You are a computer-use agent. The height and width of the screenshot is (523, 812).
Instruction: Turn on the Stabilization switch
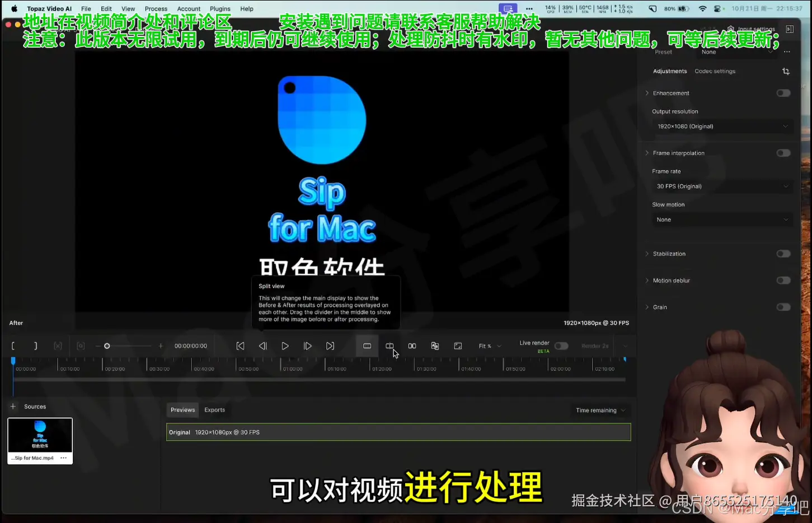click(783, 254)
